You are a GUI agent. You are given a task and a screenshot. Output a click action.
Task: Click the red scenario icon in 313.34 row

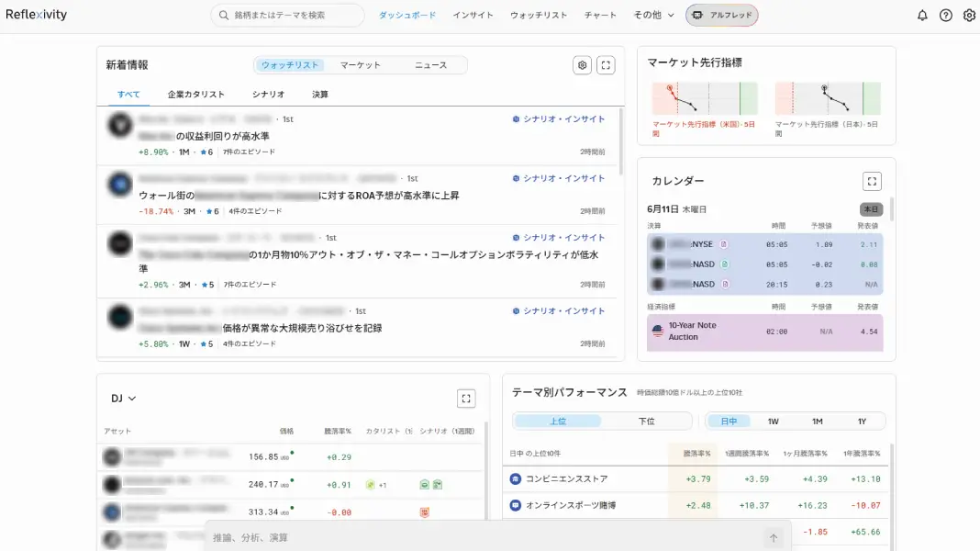424,512
